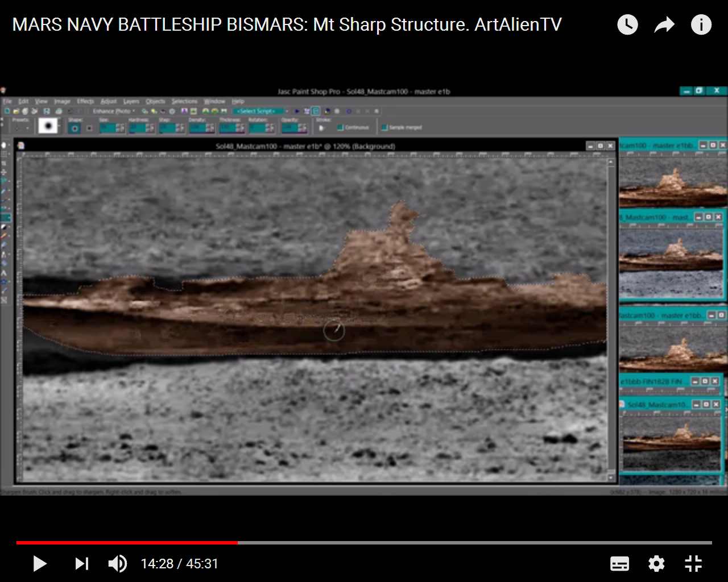
Task: Click the Share arrow icon
Action: pyautogui.click(x=664, y=24)
